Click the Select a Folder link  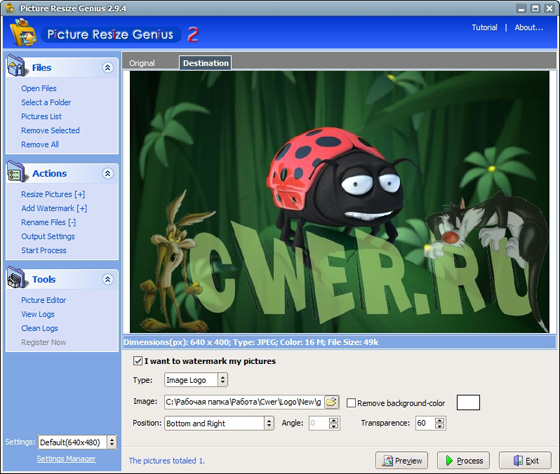click(x=46, y=102)
